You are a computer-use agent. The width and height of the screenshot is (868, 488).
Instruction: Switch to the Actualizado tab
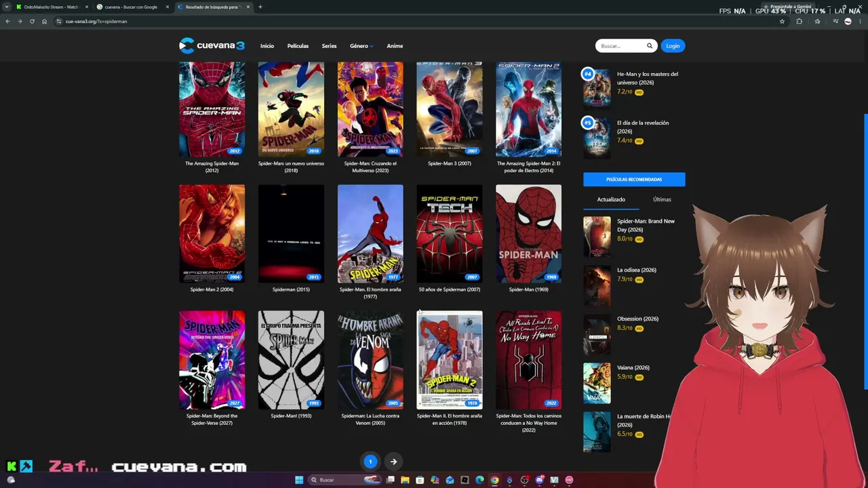tap(611, 199)
